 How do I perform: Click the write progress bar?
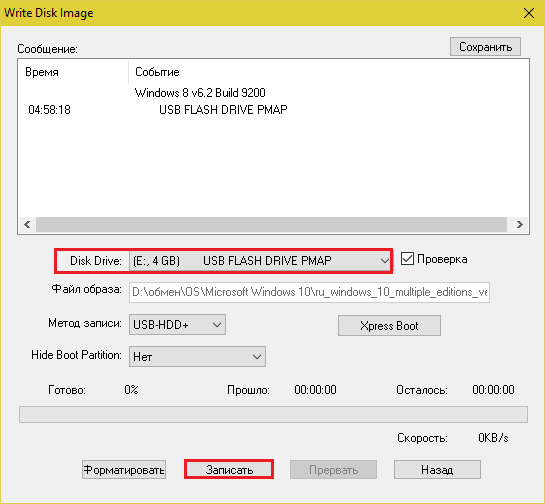273,414
